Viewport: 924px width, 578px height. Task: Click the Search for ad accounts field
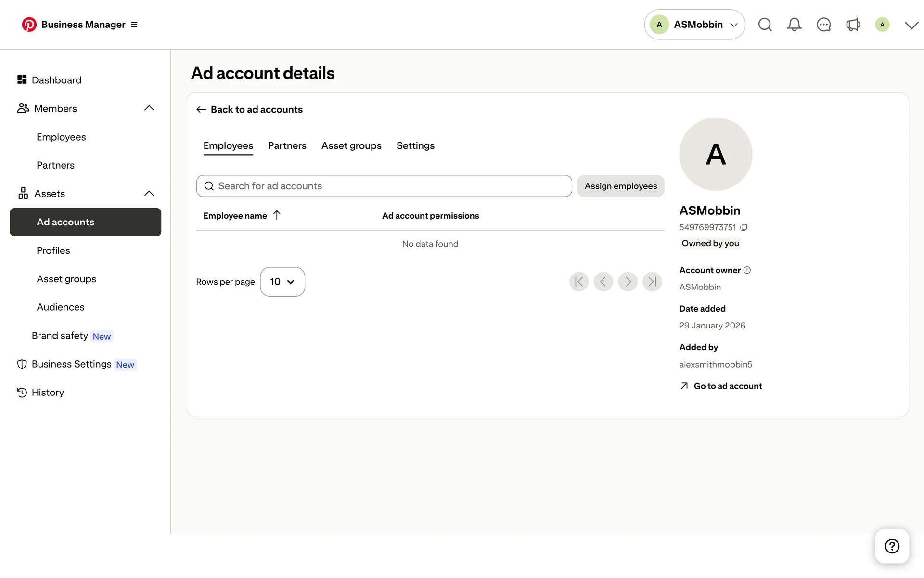(x=384, y=186)
